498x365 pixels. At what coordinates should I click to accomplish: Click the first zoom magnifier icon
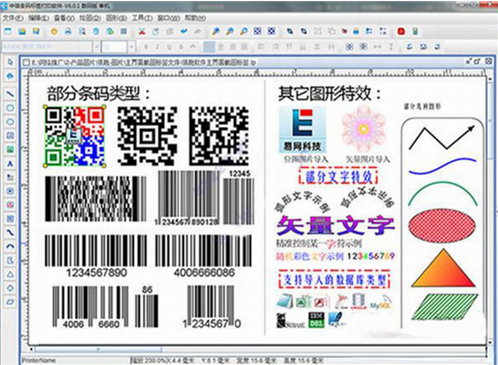click(x=216, y=31)
